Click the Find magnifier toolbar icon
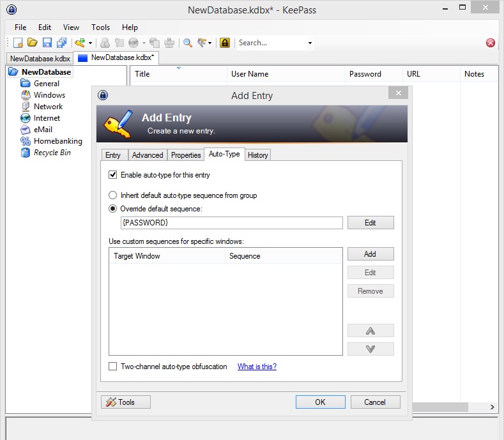Screen dimensions: 504x440 [x=188, y=43]
